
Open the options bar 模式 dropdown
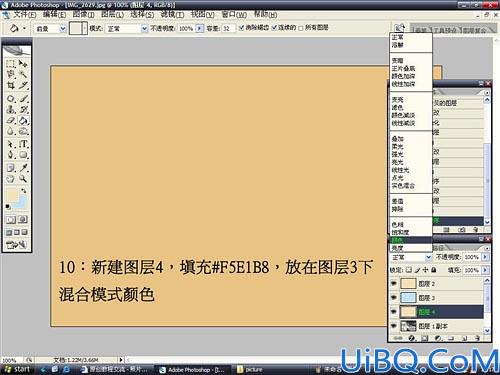tap(127, 29)
